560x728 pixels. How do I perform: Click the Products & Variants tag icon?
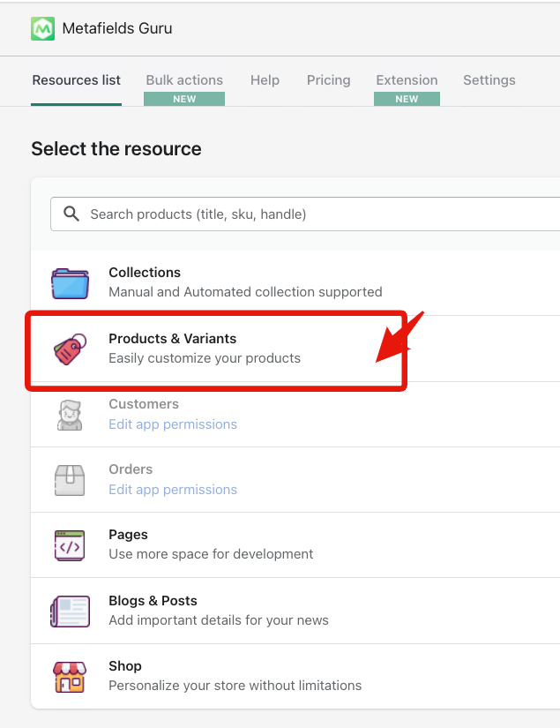pos(70,349)
